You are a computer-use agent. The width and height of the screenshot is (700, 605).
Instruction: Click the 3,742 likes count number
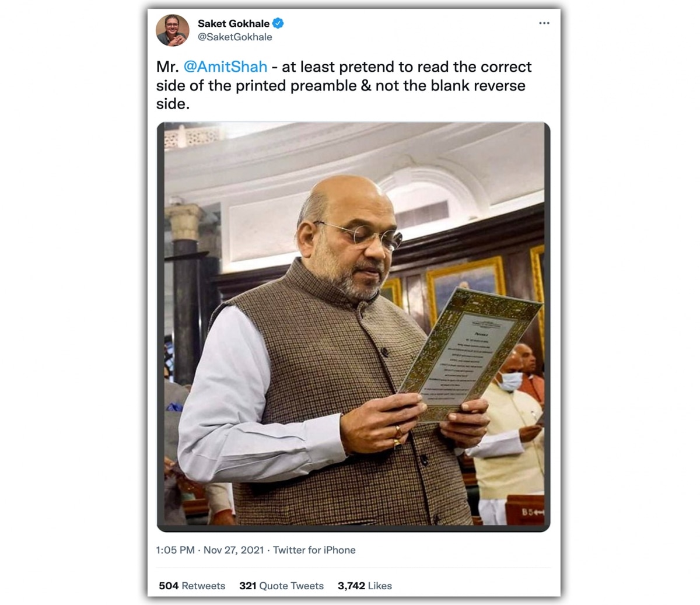pyautogui.click(x=351, y=586)
